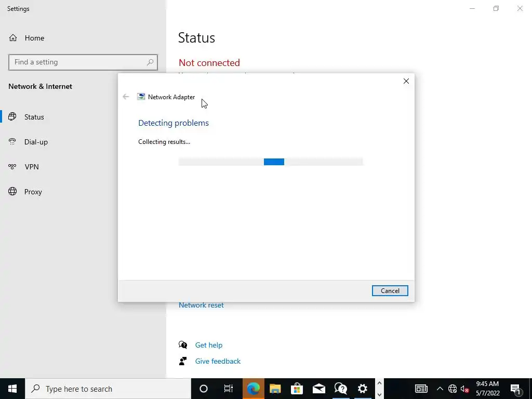532x399 pixels.
Task: Click the Detecting problems heading
Action: 174,123
